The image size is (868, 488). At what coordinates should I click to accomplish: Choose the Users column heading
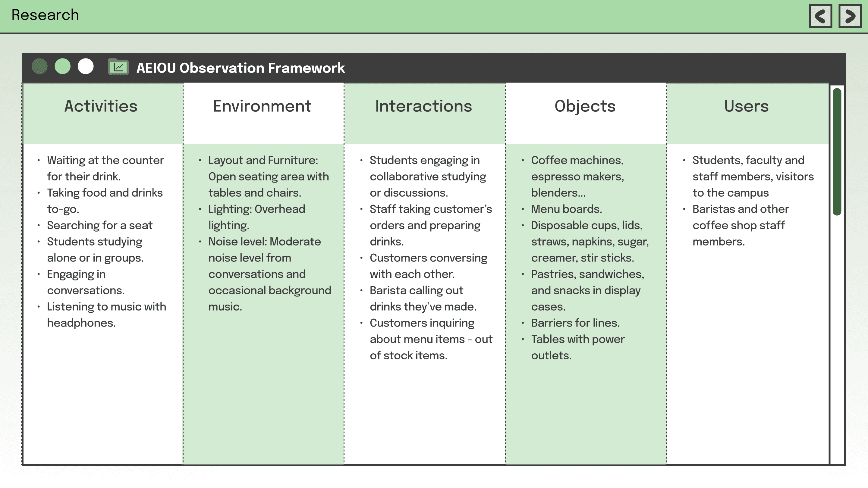(746, 106)
